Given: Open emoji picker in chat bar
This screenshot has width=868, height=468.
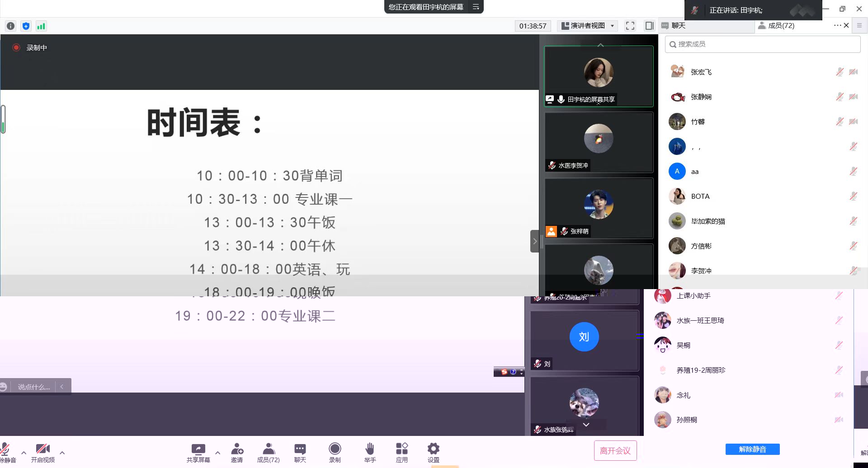Looking at the screenshot, I should tap(4, 387).
